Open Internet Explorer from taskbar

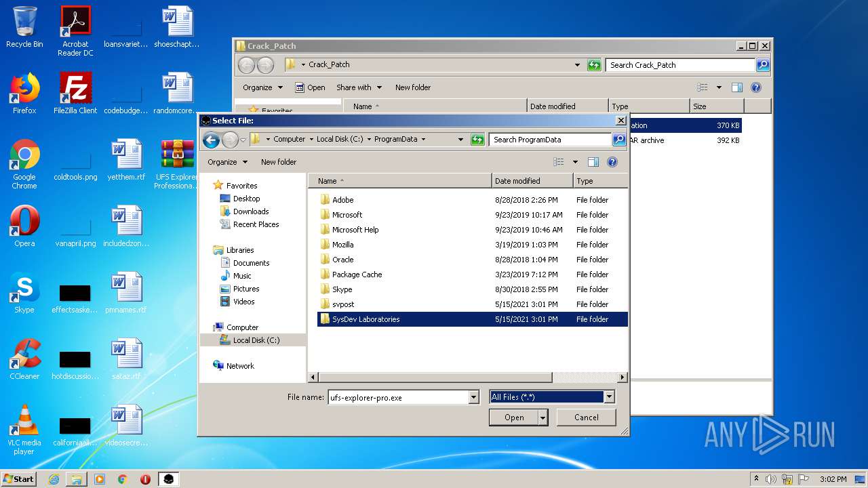[x=54, y=479]
